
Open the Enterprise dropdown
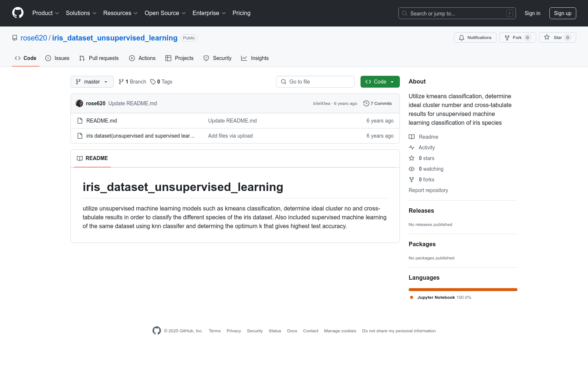209,13
